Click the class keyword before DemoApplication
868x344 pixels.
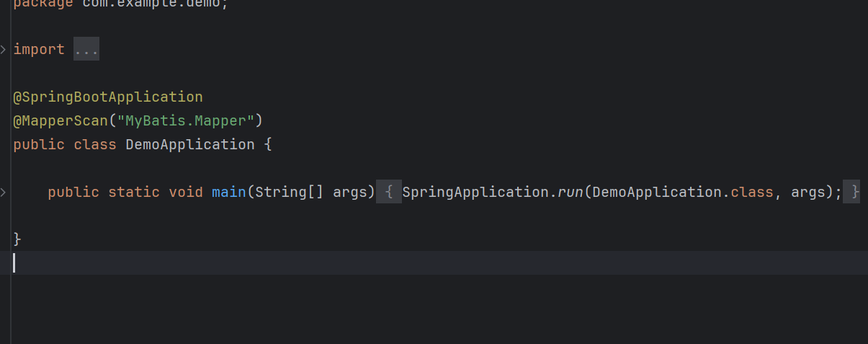click(95, 144)
